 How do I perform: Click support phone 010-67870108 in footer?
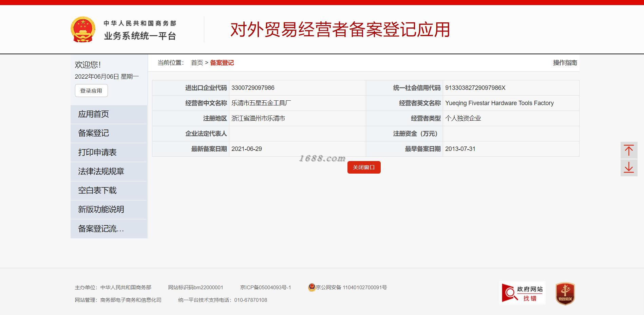(250, 300)
